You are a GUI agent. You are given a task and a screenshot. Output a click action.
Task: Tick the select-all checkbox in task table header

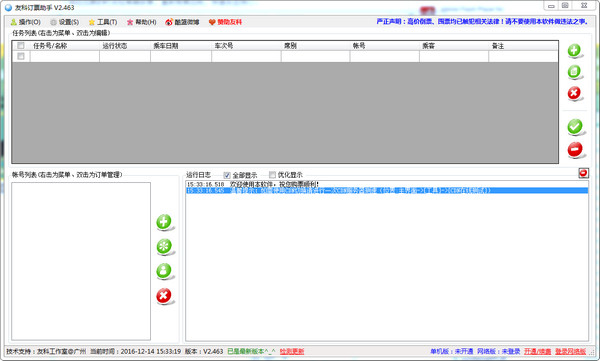click(x=21, y=46)
